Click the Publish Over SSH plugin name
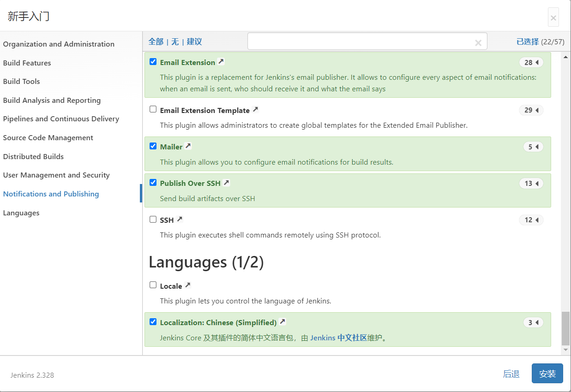Viewport: 571px width, 392px height. coord(190,183)
